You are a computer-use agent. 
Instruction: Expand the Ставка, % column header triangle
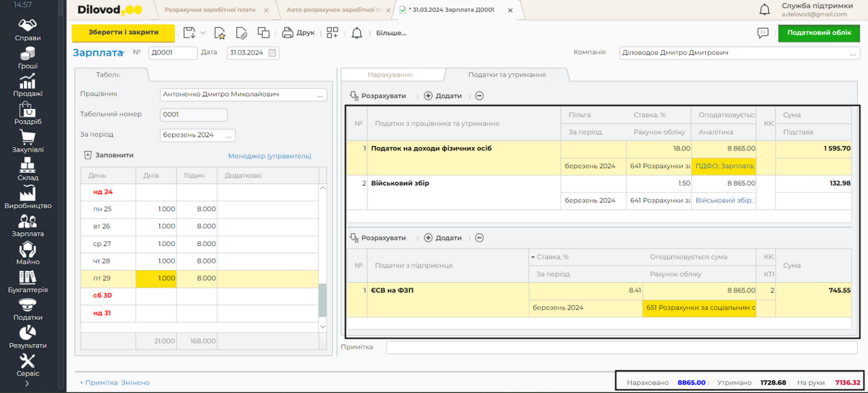point(533,257)
